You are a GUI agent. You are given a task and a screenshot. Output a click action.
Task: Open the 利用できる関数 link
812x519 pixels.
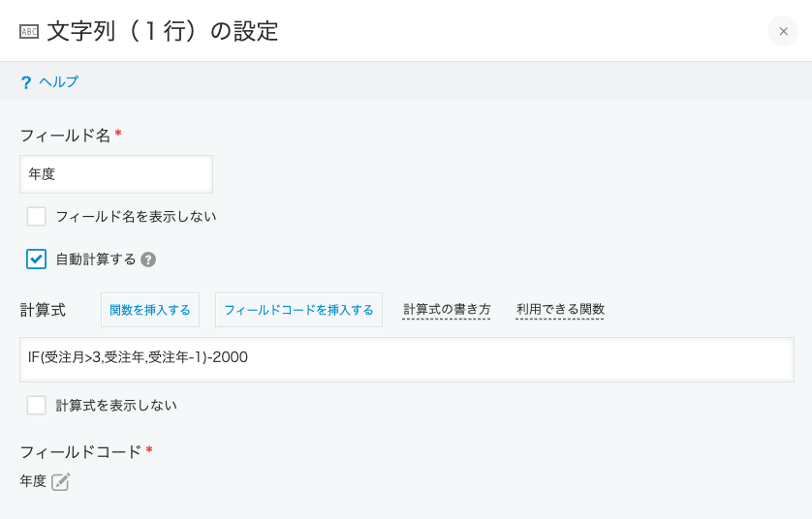[560, 310]
